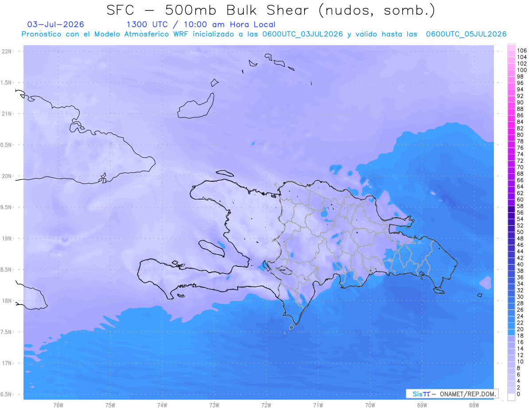Click the '76W' longitude label
This screenshot has width=532, height=411.
[58, 405]
